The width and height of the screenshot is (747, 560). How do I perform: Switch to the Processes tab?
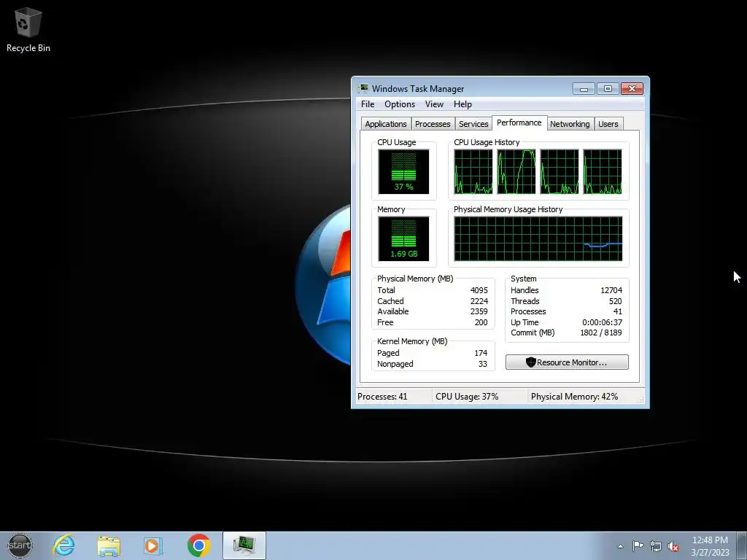click(433, 124)
